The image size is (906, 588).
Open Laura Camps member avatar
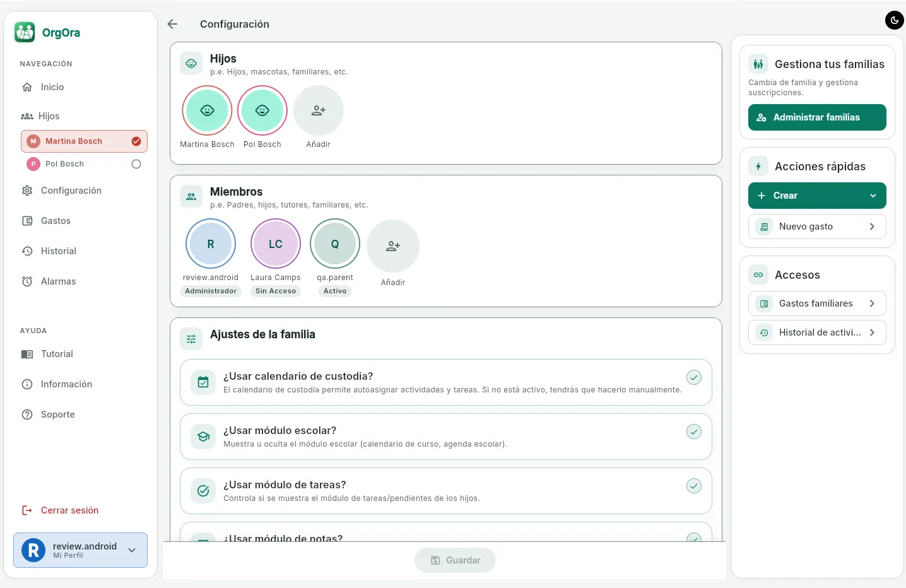pos(276,244)
